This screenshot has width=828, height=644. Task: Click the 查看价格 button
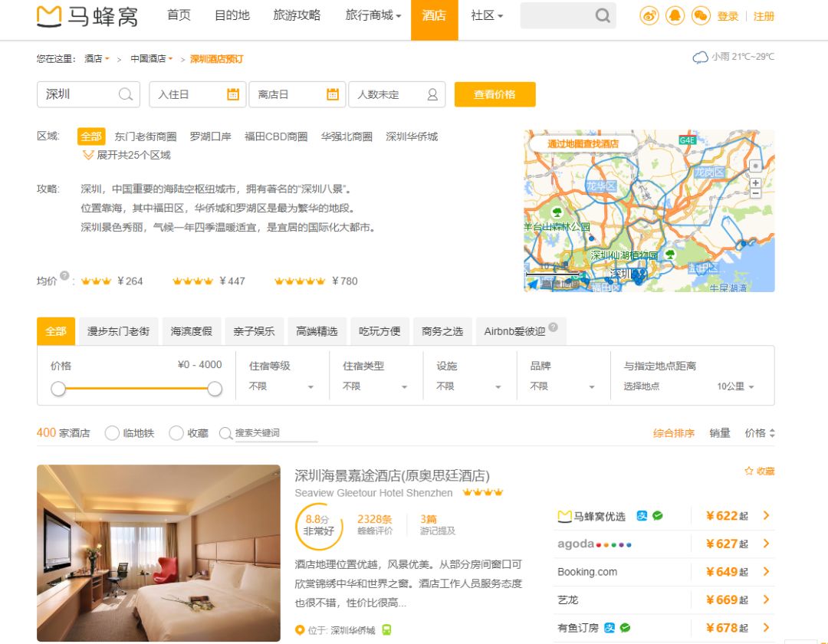(x=495, y=94)
